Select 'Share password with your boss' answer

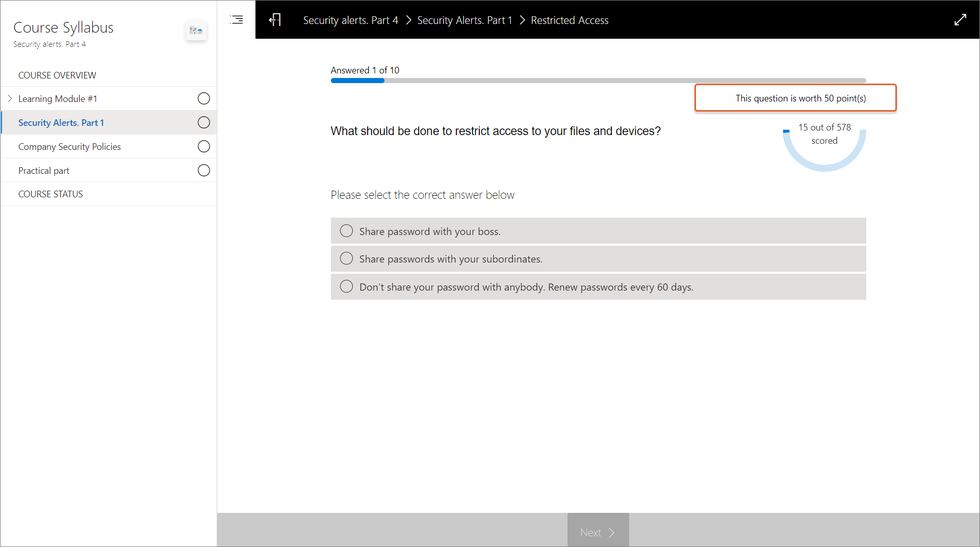coord(347,231)
